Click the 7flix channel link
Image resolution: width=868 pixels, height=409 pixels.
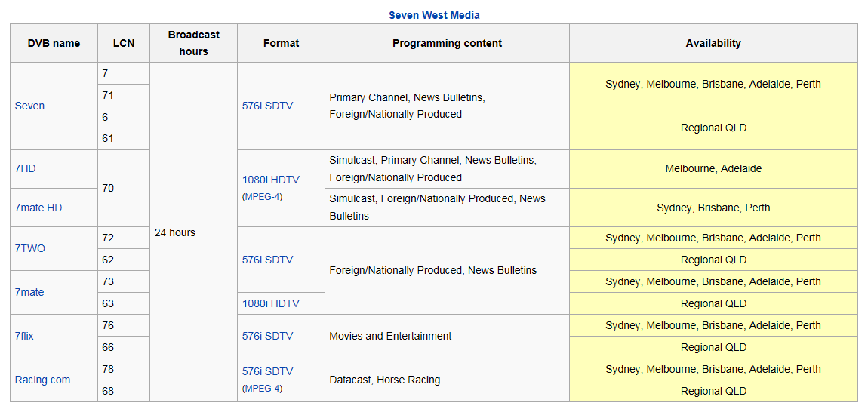[x=24, y=336]
